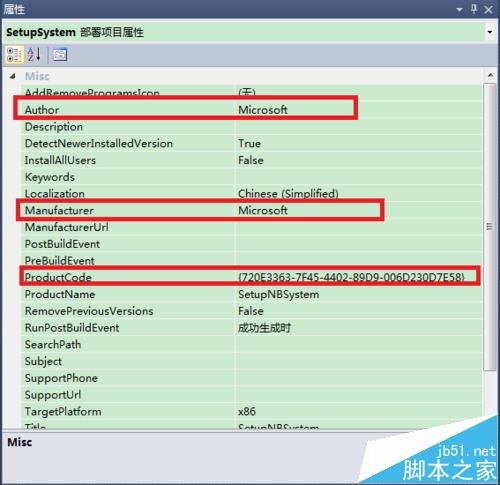This screenshot has width=500, height=485.
Task: Click the DetectNewerInstalledVersion True value
Action: (x=249, y=143)
